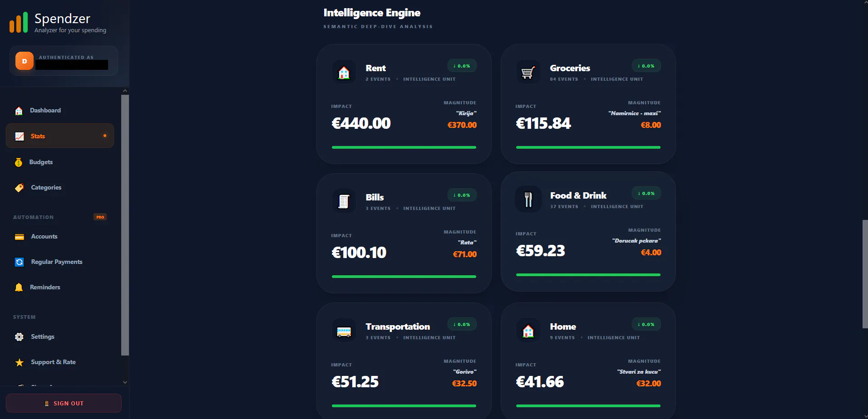This screenshot has width=868, height=419.
Task: Open Support & Rate
Action: [60, 362]
